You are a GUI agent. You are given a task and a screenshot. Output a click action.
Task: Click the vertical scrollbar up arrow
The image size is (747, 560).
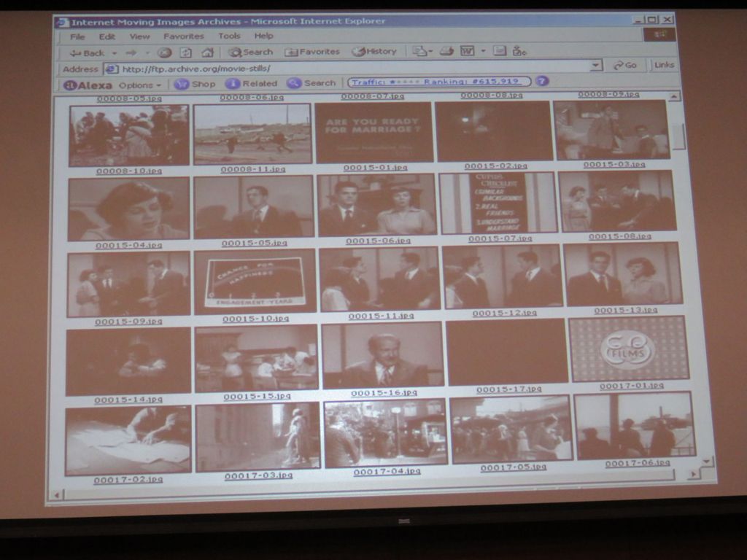tap(673, 97)
